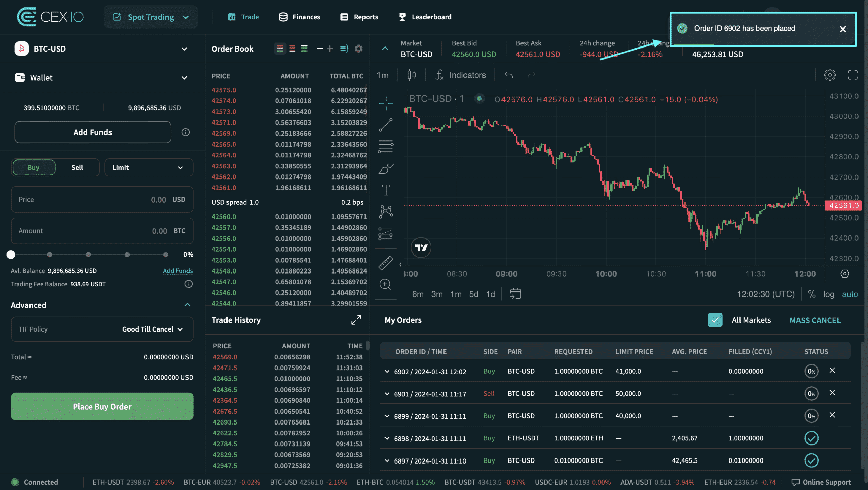The image size is (868, 490).
Task: Select the 5d chart range
Action: (473, 294)
